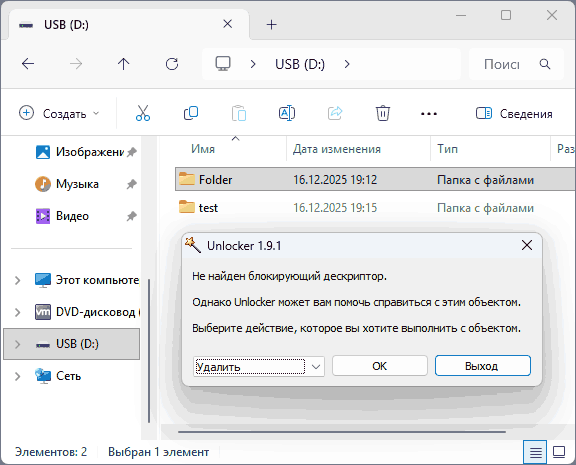Close the USB (D:) tab
Image resolution: width=576 pixels, height=465 pixels.
[227, 24]
